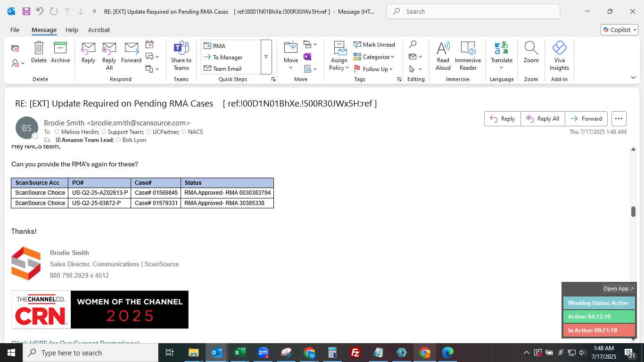Open More actions ellipsis in header
Viewport: 644px width, 362px height.
click(x=619, y=119)
